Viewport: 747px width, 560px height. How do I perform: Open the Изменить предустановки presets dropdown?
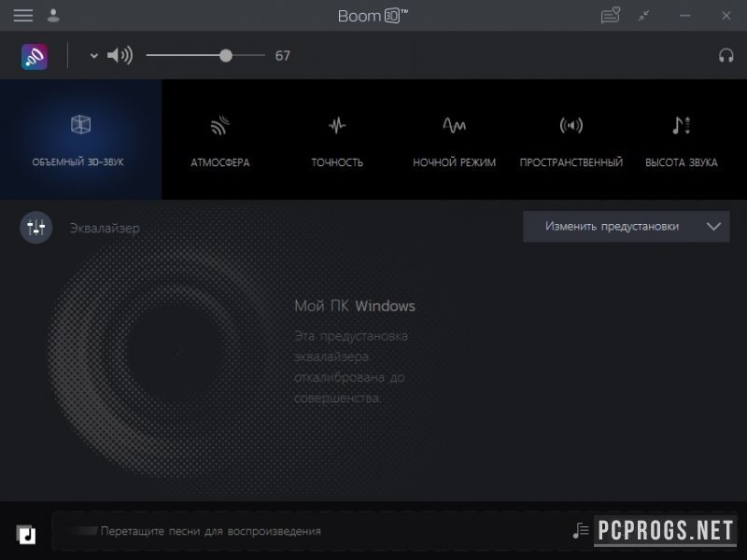(626, 227)
